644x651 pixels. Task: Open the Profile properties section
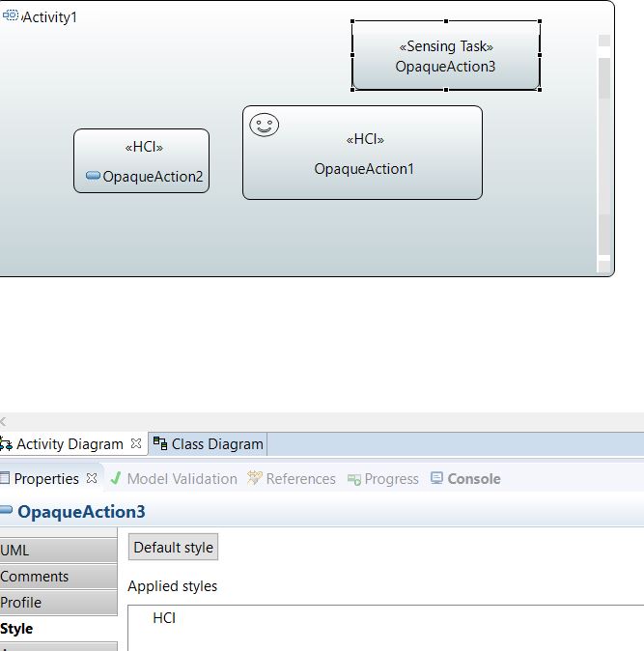58,603
